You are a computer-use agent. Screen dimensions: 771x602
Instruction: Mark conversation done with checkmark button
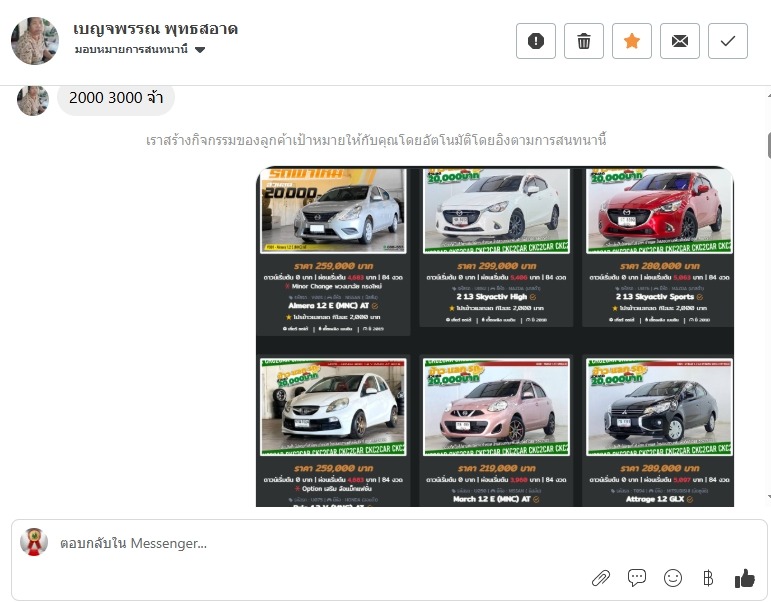pyautogui.click(x=728, y=41)
